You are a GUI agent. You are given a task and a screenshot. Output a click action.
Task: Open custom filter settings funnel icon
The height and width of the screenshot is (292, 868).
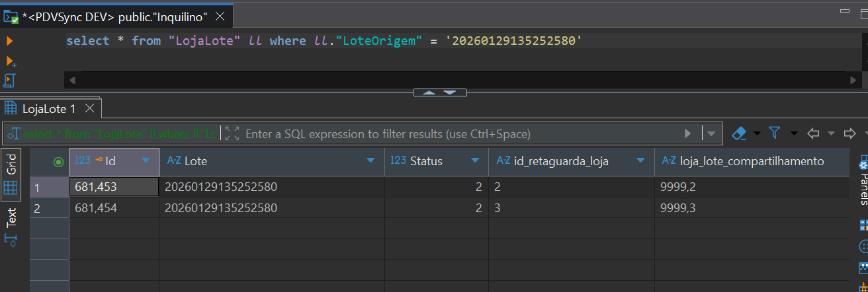(x=775, y=133)
